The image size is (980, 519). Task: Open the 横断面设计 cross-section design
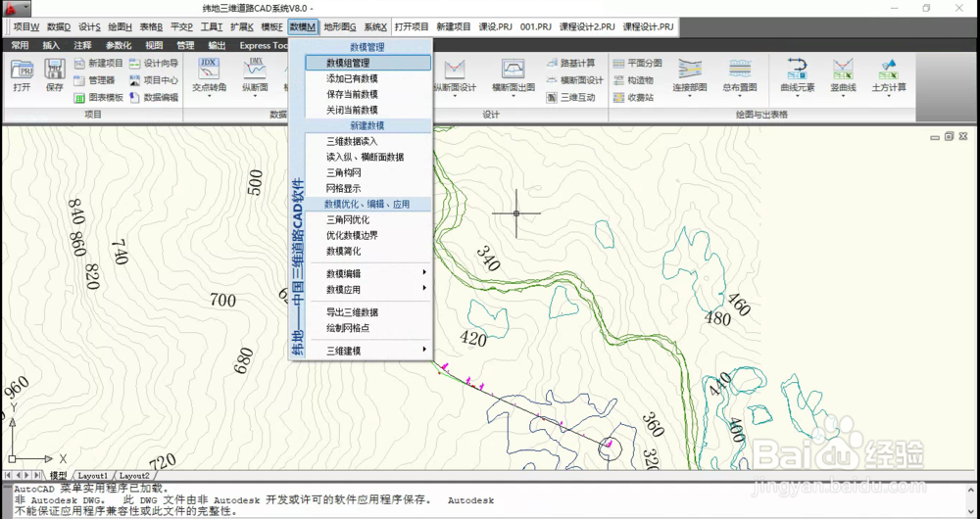pyautogui.click(x=574, y=80)
